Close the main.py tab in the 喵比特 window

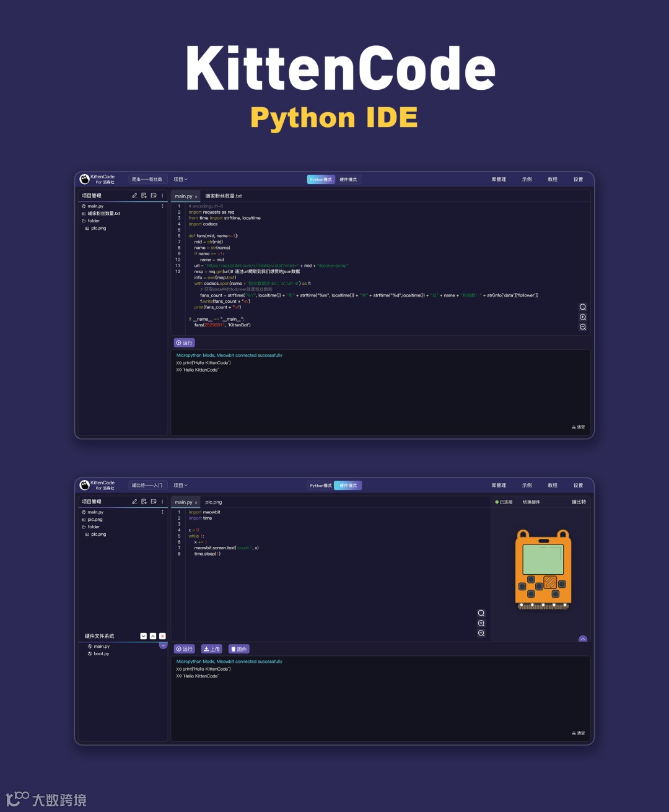196,502
